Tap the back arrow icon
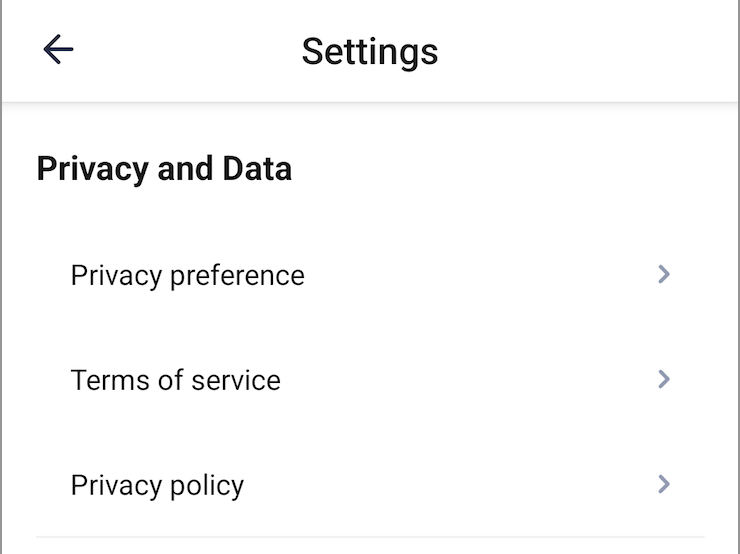The height and width of the screenshot is (554, 740). pyautogui.click(x=58, y=50)
